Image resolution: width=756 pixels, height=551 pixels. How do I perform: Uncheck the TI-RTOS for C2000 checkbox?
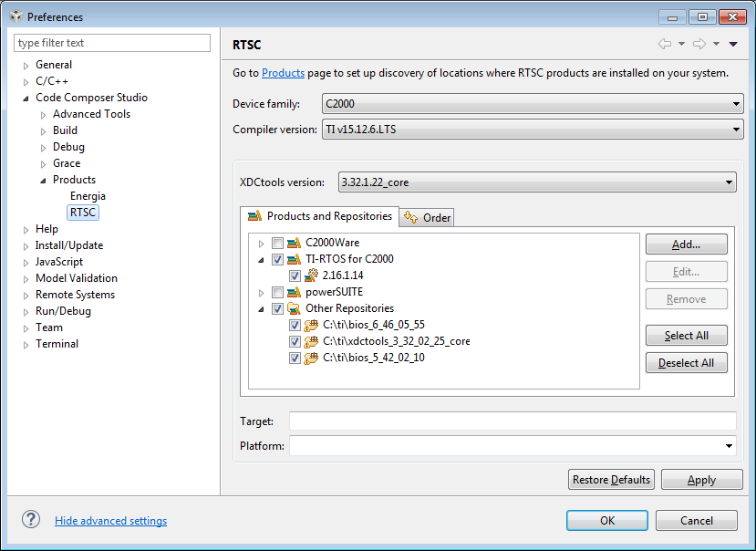(x=277, y=259)
